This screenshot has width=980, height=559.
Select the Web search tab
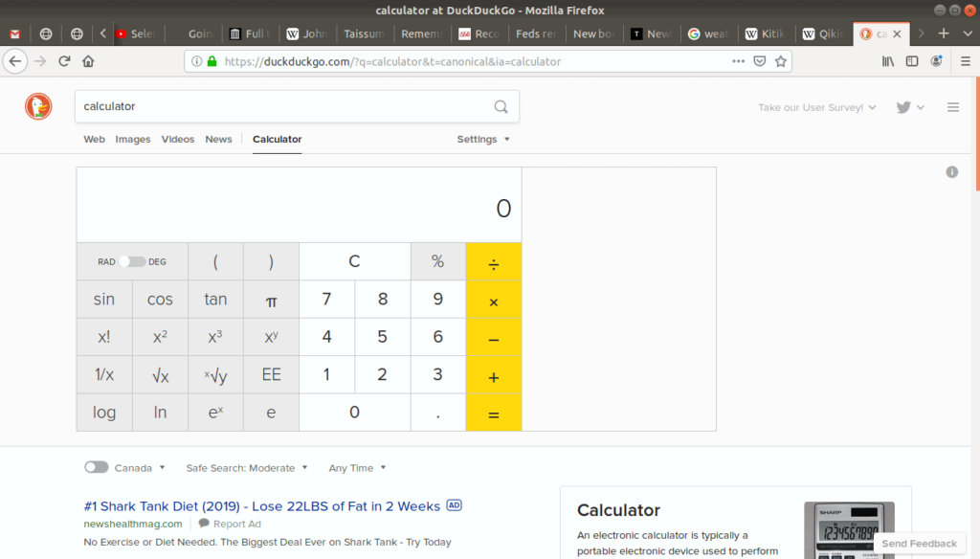95,140
